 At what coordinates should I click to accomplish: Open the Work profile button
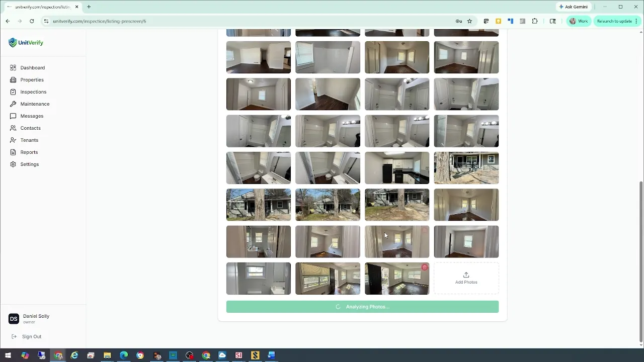point(578,21)
